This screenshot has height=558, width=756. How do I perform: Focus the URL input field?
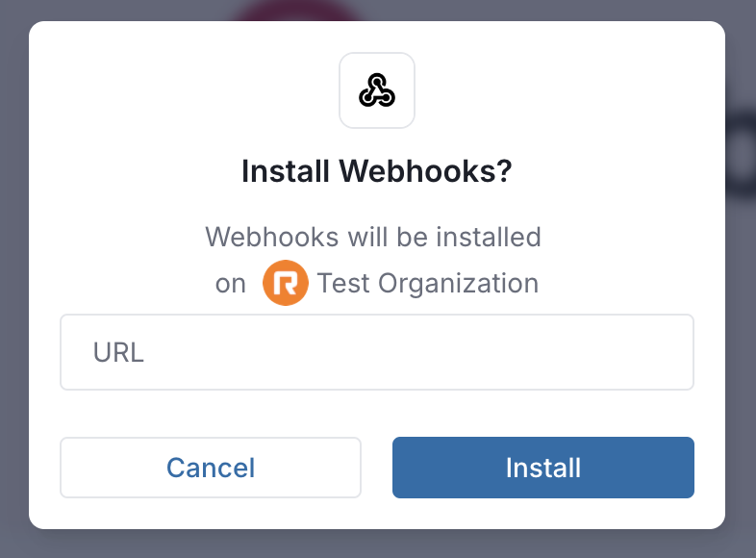pos(376,352)
